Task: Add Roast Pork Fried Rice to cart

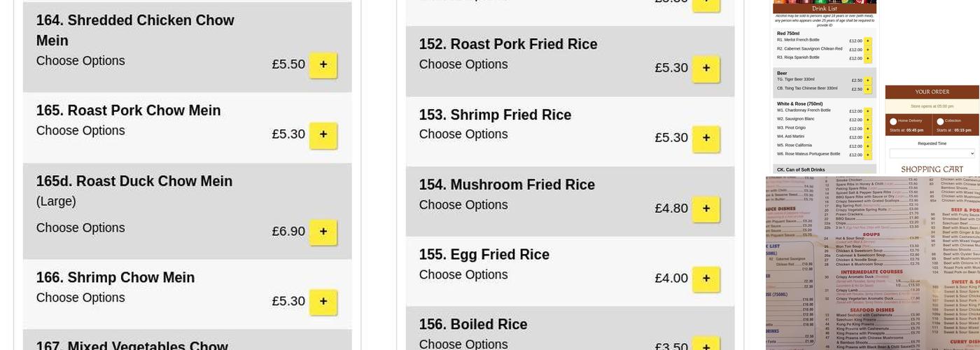Action: click(x=706, y=69)
